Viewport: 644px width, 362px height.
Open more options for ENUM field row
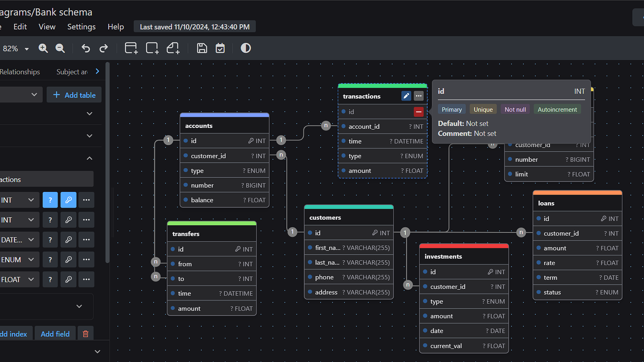tap(87, 259)
